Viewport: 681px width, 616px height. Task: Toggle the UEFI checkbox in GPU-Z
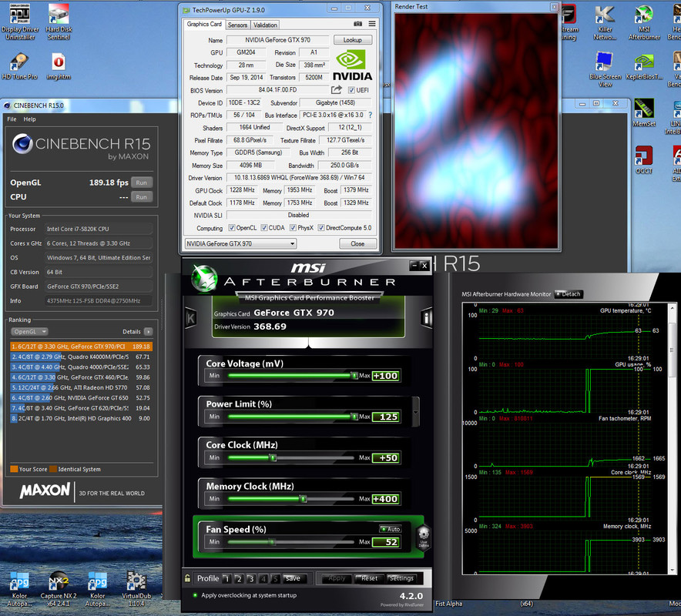pyautogui.click(x=351, y=90)
